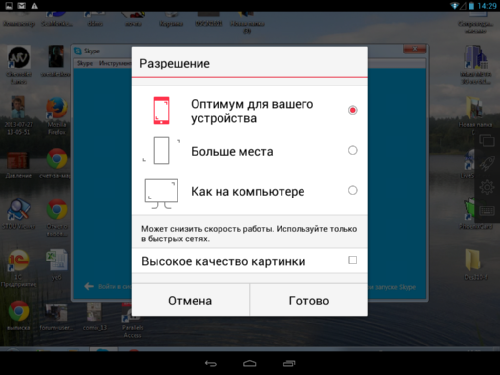500x375 pixels.
Task: Click the Готово button
Action: 309,300
